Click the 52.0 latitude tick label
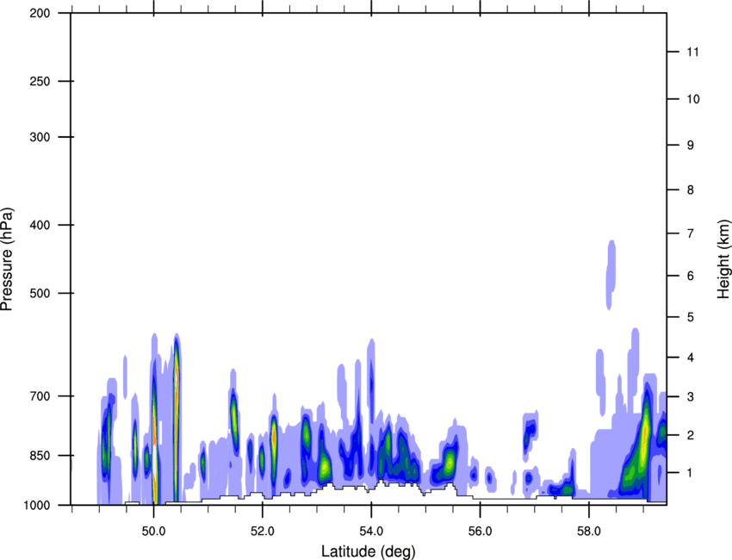 click(263, 532)
